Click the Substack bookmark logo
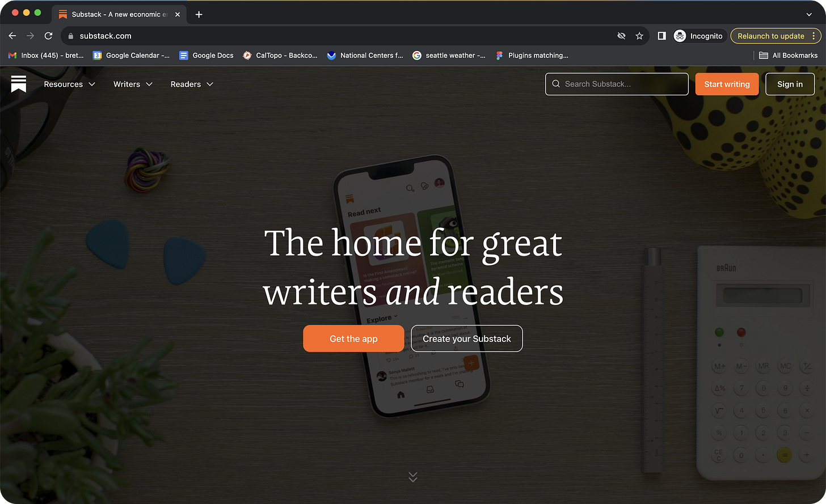 19,84
